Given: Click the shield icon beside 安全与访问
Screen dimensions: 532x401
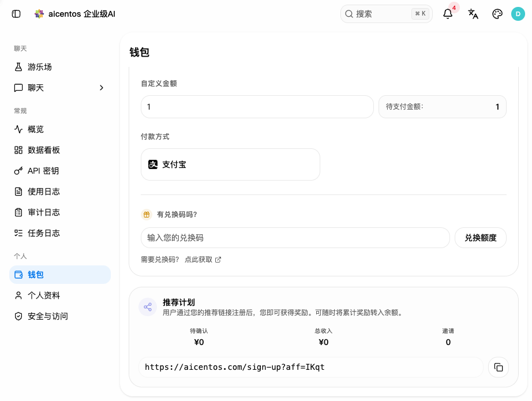Looking at the screenshot, I should (x=18, y=316).
